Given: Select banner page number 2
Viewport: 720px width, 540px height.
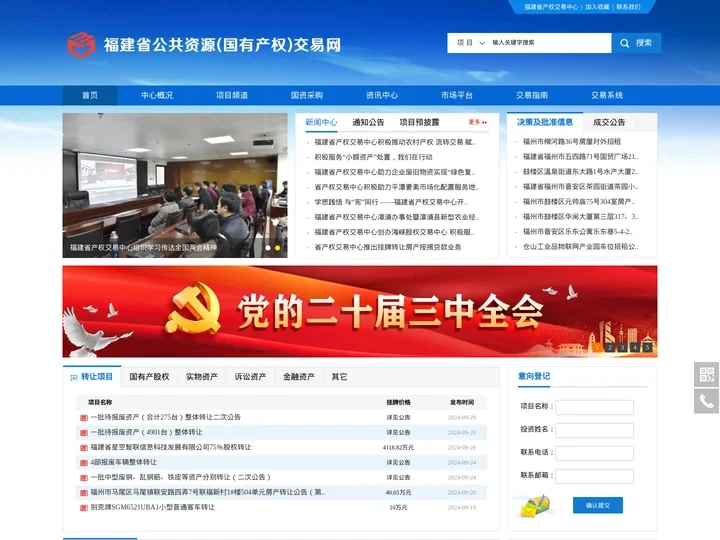Looking at the screenshot, I should click(x=609, y=348).
